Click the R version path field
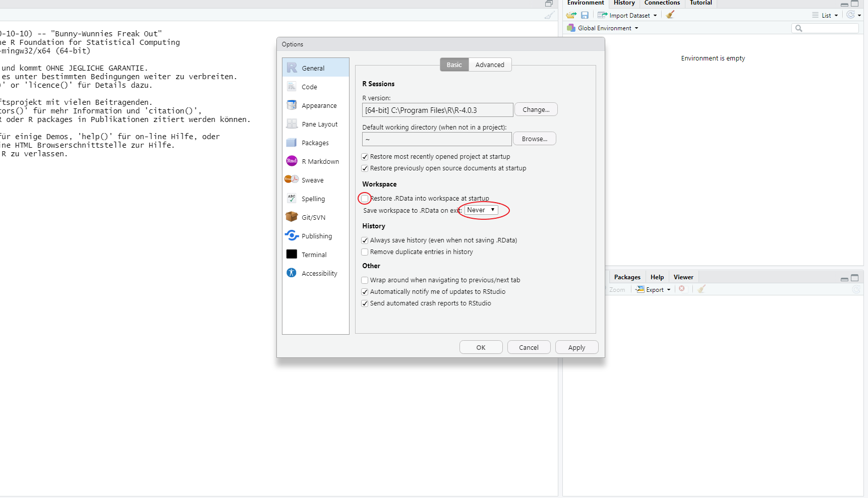 [x=438, y=110]
